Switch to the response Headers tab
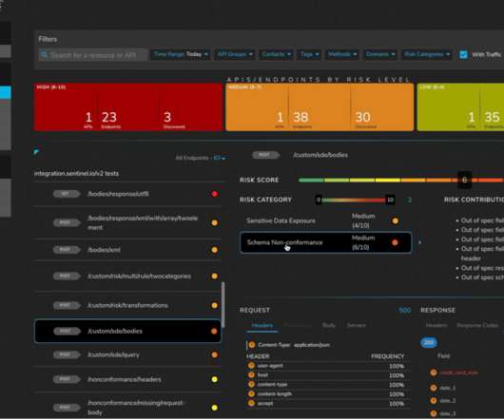 pyautogui.click(x=436, y=326)
